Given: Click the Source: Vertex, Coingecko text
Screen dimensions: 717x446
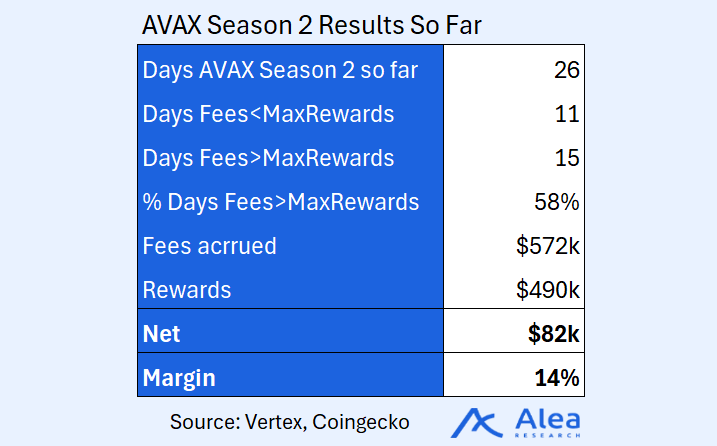Looking at the screenshot, I should (x=289, y=422).
